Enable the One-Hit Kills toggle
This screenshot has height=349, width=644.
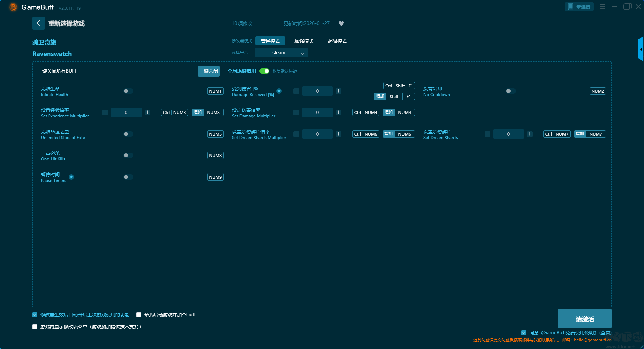tap(128, 155)
